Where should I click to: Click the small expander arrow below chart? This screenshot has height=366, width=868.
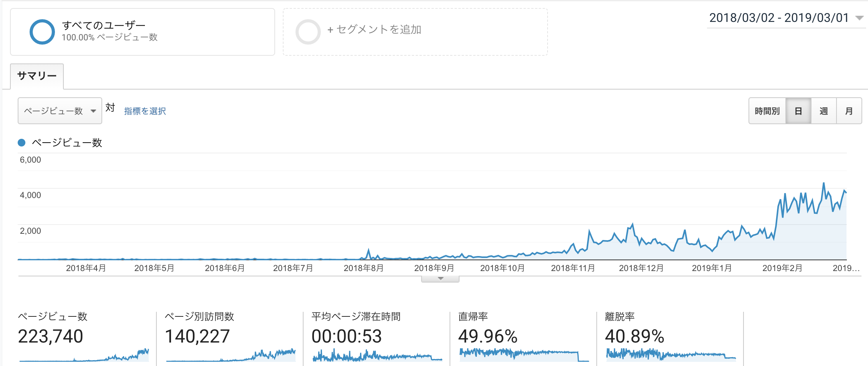pos(440,279)
